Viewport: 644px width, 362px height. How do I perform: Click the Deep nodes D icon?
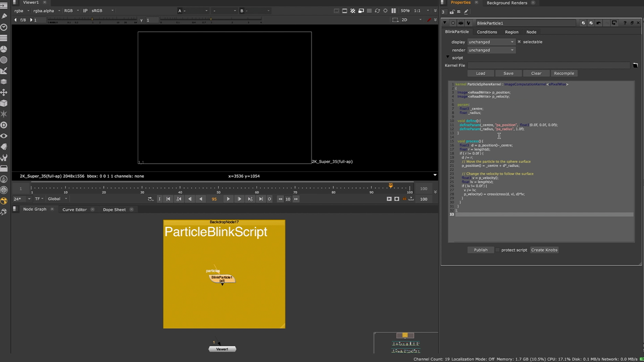[x=4, y=125]
